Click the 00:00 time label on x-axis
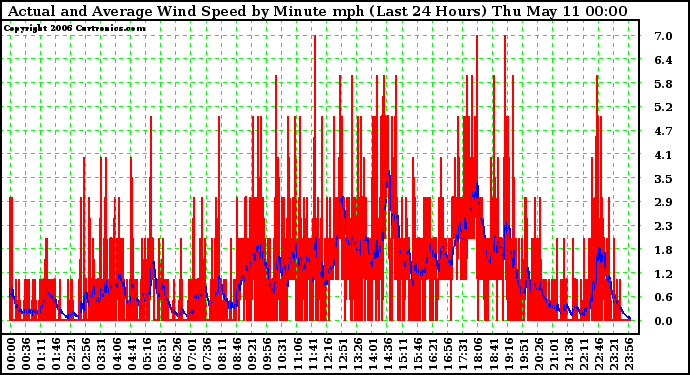The width and height of the screenshot is (690, 375). point(11,353)
